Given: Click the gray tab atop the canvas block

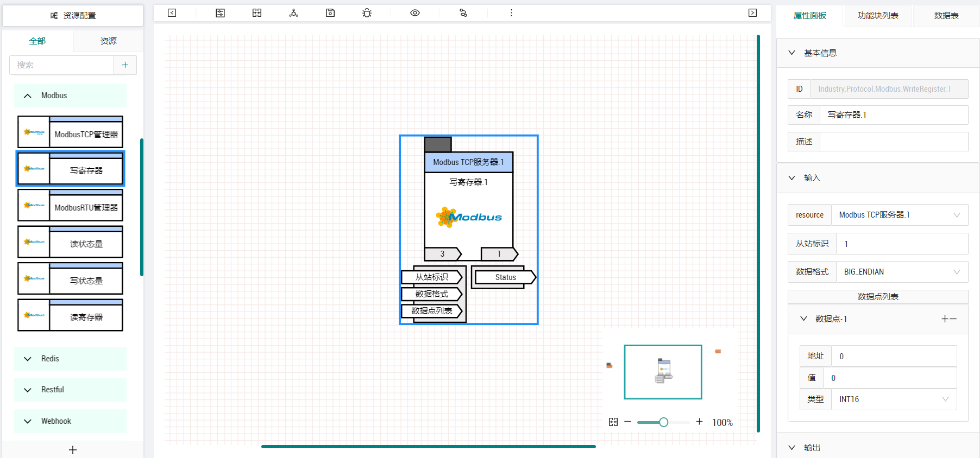Looking at the screenshot, I should [438, 144].
